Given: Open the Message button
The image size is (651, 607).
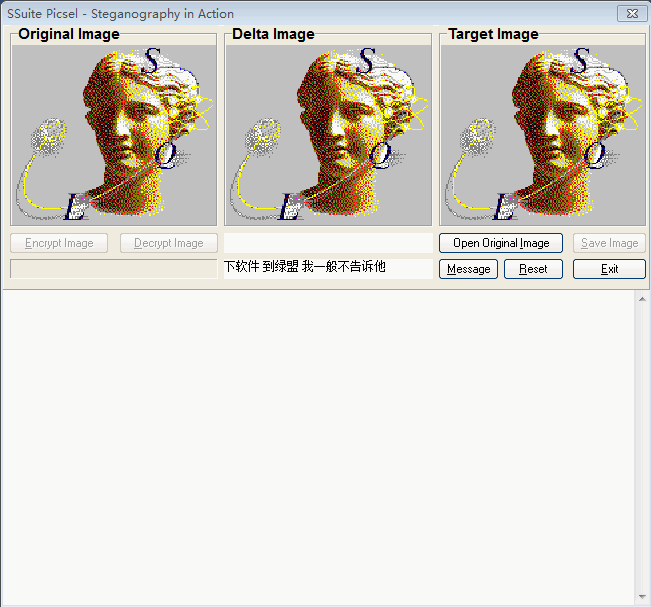Looking at the screenshot, I should pyautogui.click(x=468, y=269).
